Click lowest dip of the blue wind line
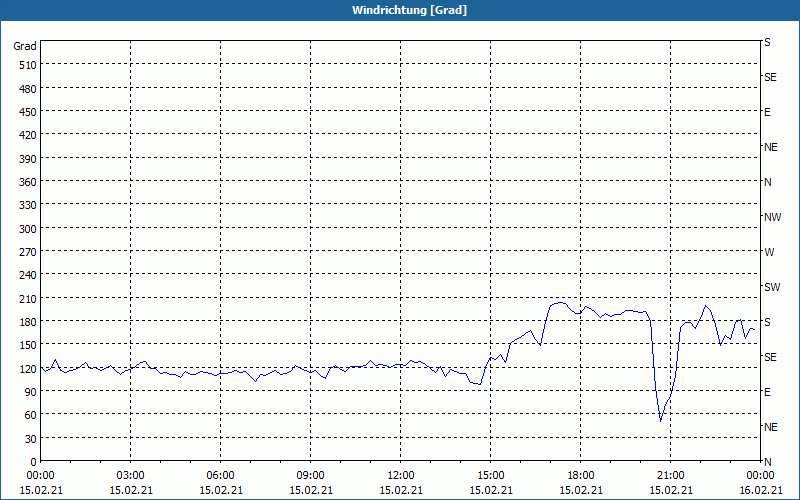This screenshot has width=800, height=500. click(661, 420)
